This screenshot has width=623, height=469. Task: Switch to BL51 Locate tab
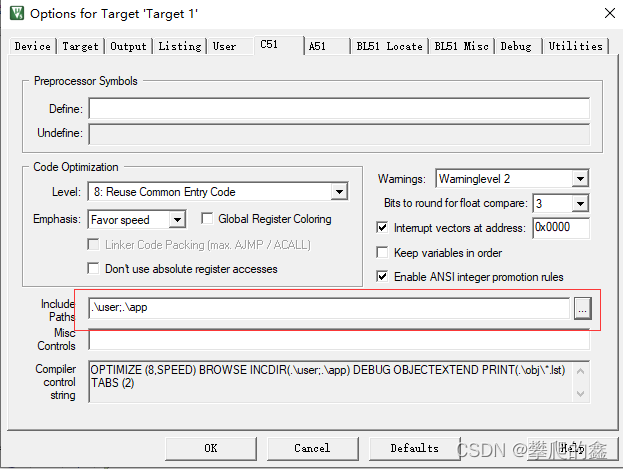[389, 46]
